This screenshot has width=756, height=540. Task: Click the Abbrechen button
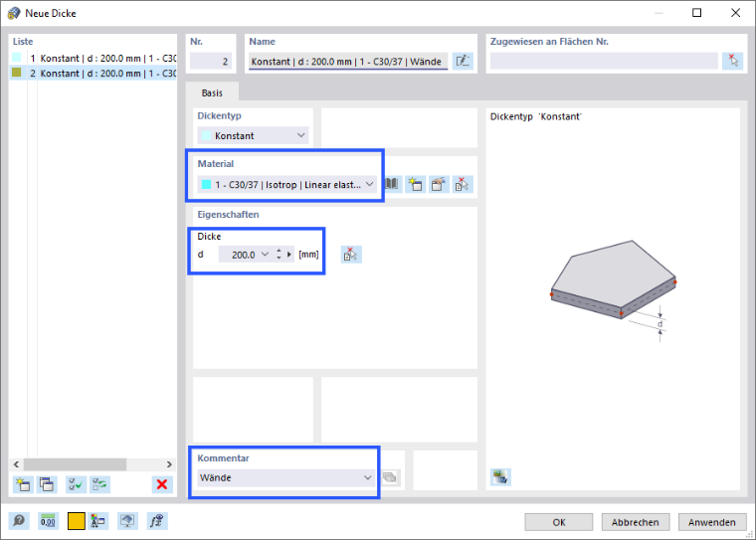pos(636,522)
